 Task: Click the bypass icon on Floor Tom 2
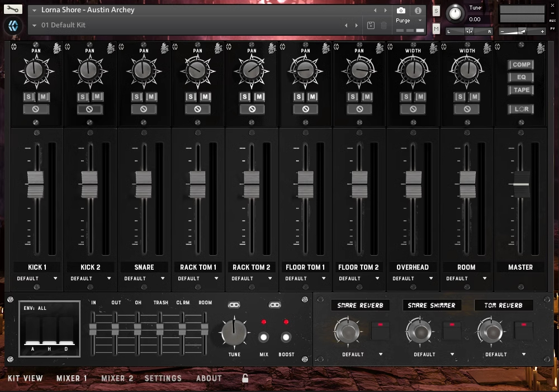tap(359, 109)
